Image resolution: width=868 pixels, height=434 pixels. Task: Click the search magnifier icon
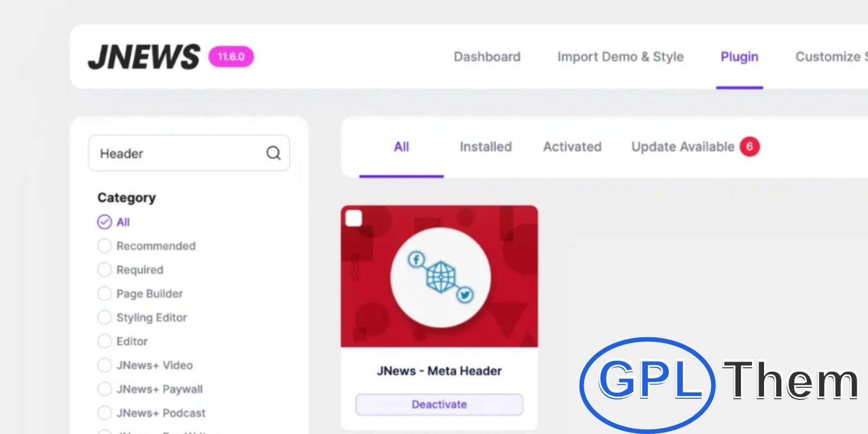click(x=273, y=153)
